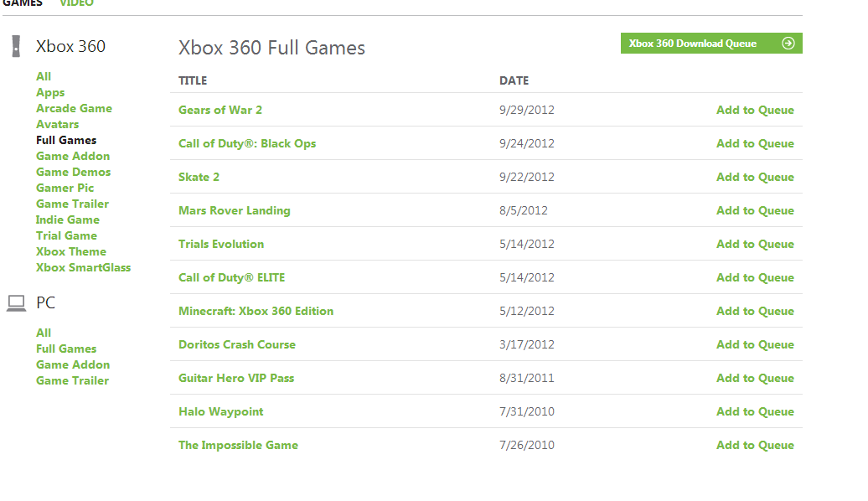The height and width of the screenshot is (501, 868).
Task: Add The Impossible Game to queue
Action: 755,445
